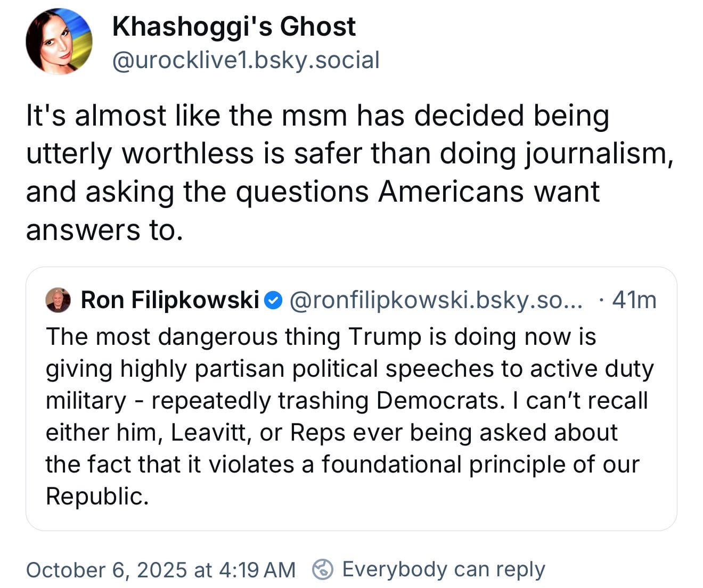
Task: Open the @urocklive1.bsky.social handle
Action: [246, 60]
